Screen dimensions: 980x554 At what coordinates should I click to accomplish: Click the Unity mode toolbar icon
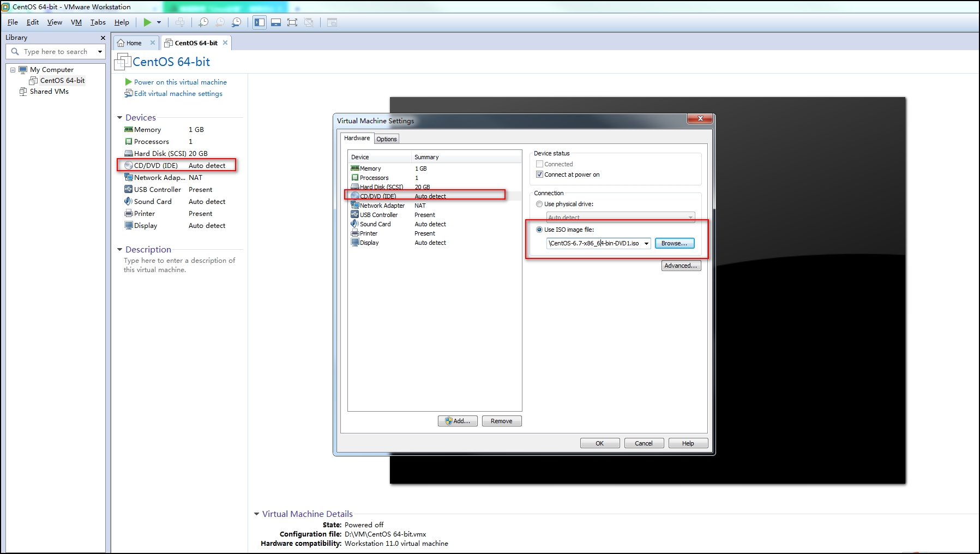point(309,22)
